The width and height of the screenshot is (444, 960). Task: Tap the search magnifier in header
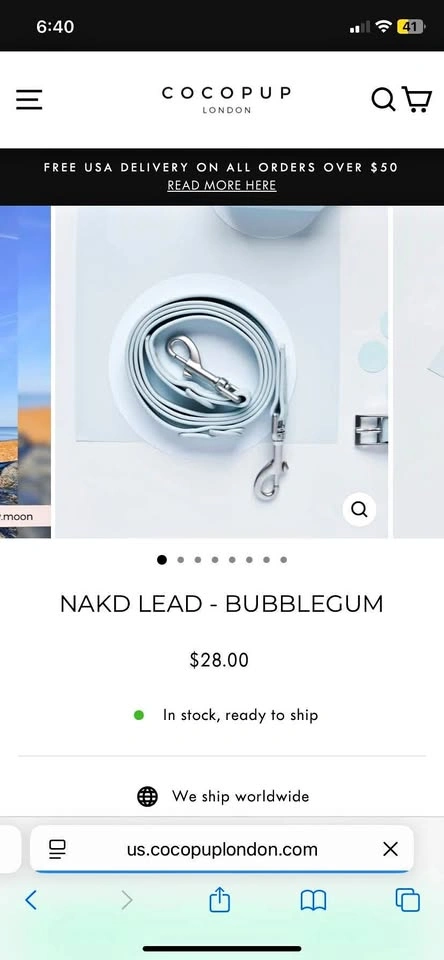[x=383, y=99]
